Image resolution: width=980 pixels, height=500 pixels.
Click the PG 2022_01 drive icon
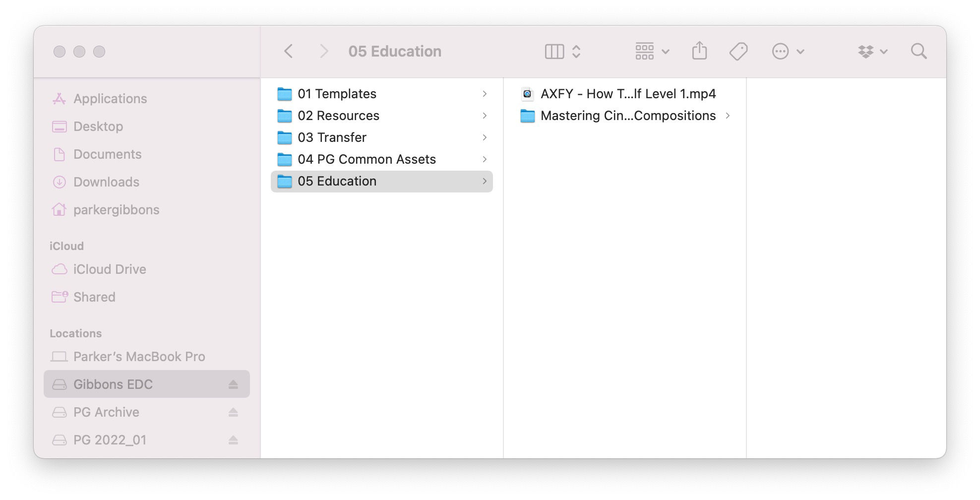[59, 440]
